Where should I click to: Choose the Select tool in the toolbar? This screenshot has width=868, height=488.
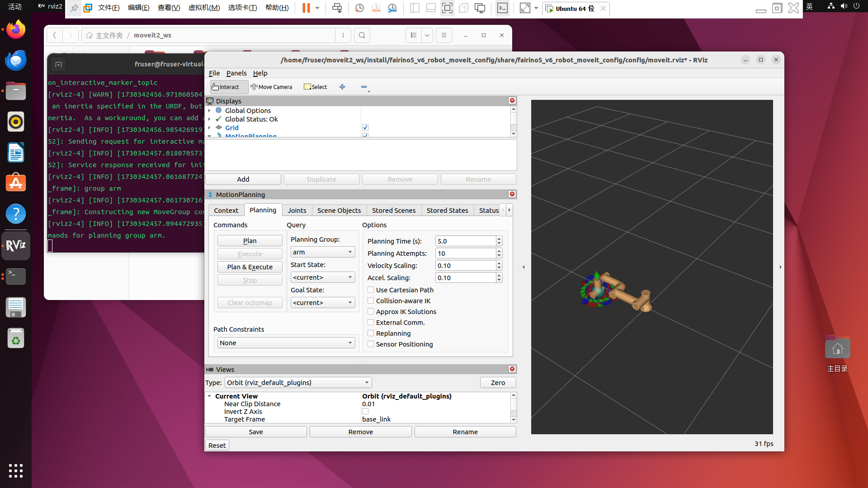click(315, 87)
